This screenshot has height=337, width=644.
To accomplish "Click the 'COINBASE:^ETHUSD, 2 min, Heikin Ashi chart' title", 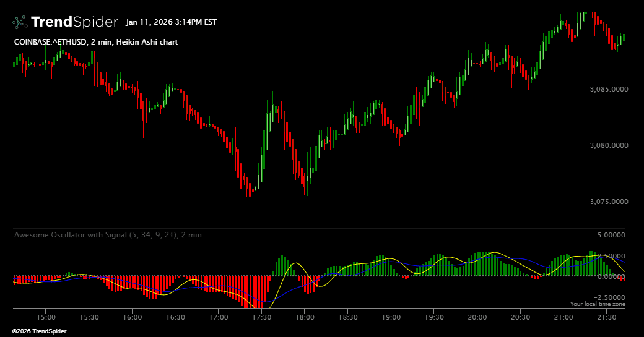I will coord(96,42).
